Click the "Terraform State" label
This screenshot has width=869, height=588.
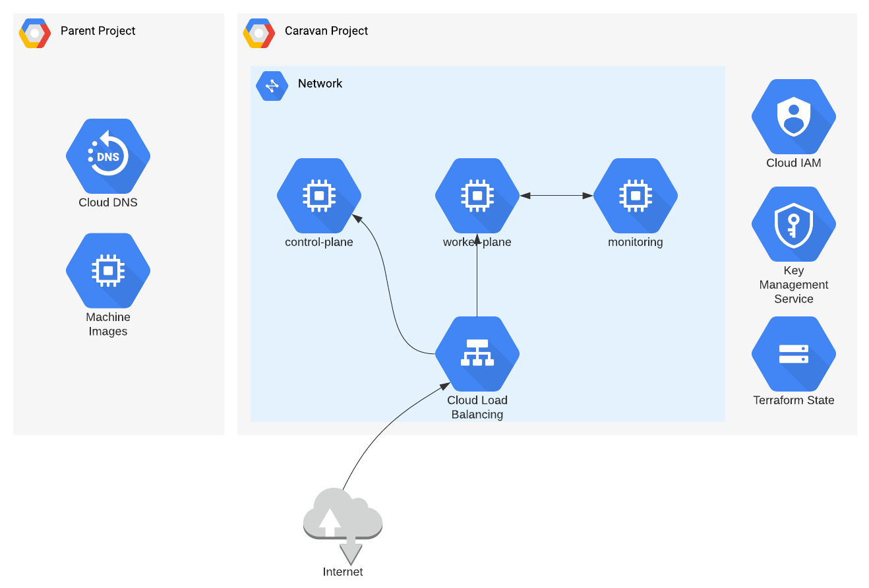(794, 400)
